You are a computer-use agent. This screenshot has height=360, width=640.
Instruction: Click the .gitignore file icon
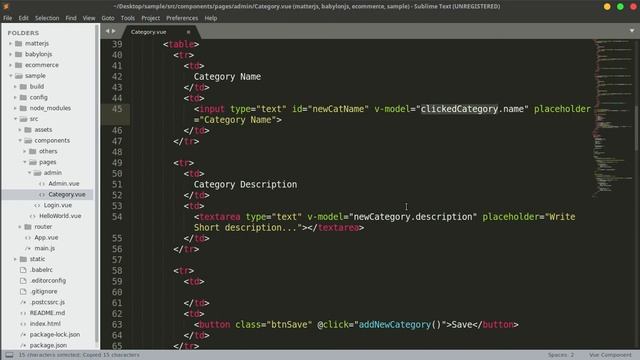(x=23, y=291)
